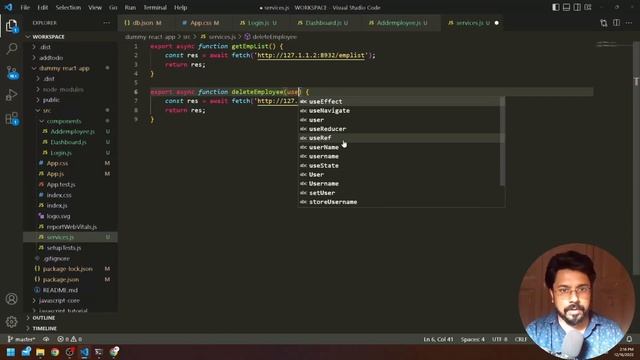The height and width of the screenshot is (360, 640).
Task: Click the master branch indicator in status bar
Action: coord(22,339)
